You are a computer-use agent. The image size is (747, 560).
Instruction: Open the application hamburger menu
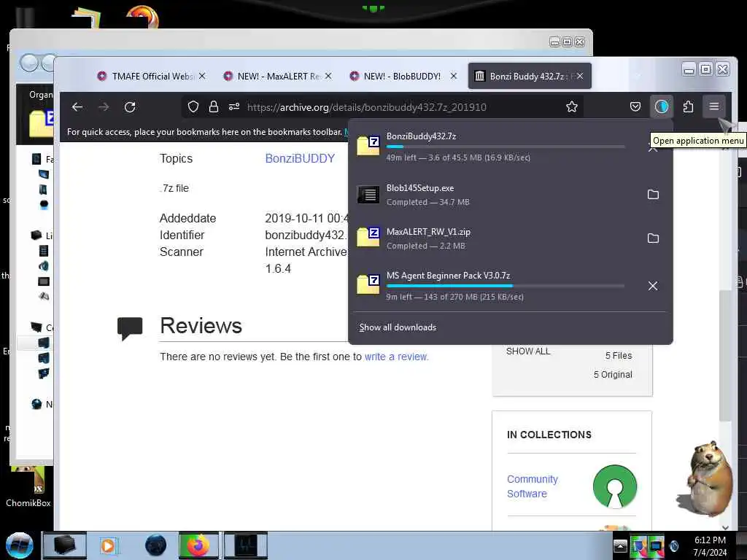point(713,106)
